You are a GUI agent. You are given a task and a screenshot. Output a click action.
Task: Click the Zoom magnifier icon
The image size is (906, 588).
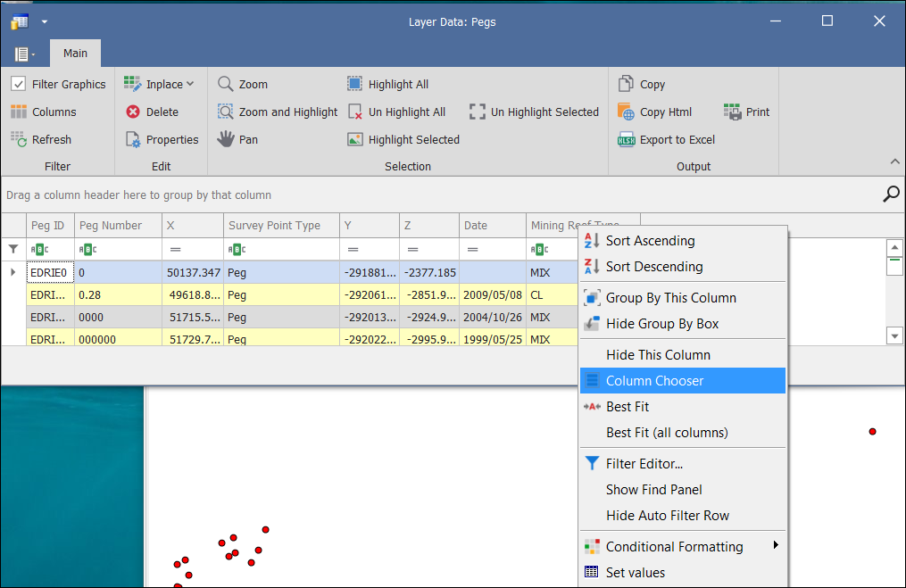226,84
